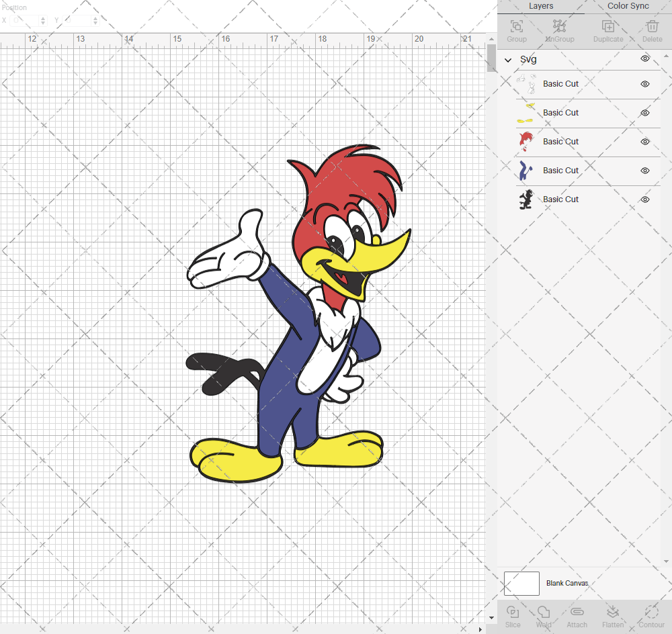Hide the white outline Basic Cut layer

click(645, 84)
